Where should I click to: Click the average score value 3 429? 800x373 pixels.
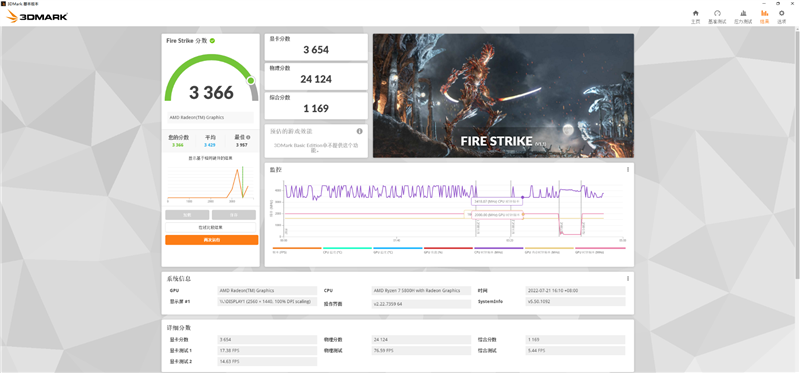point(210,145)
